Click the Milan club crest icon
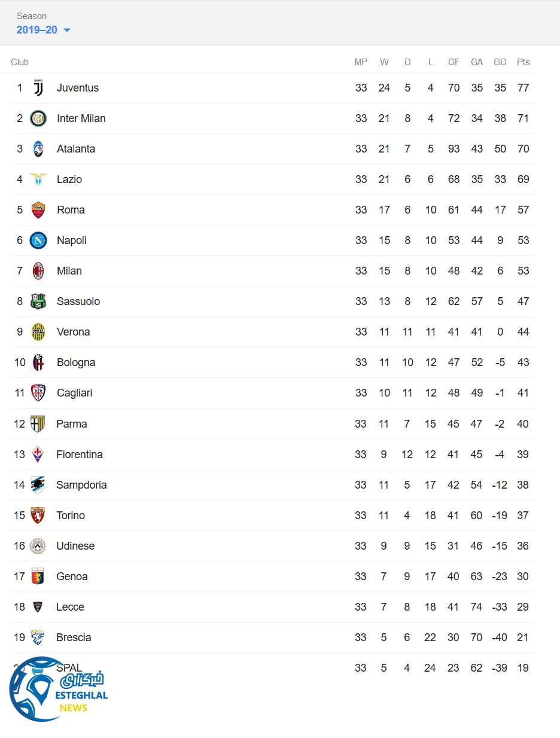560x738 pixels. [x=38, y=271]
